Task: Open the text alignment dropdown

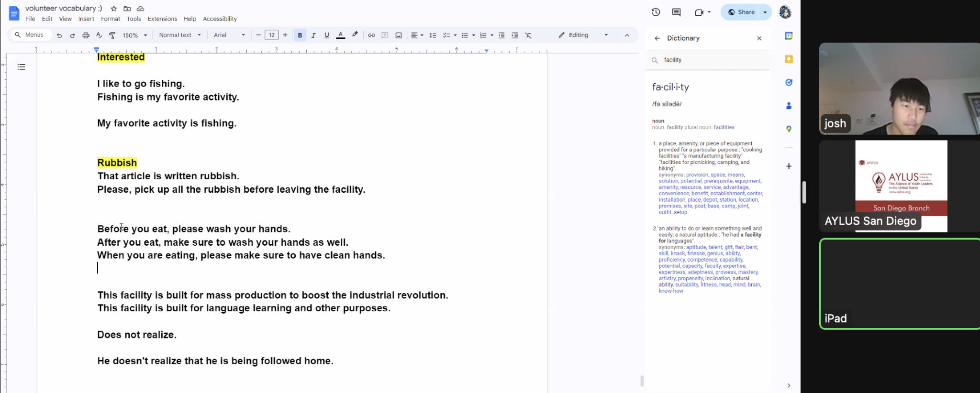Action: tap(417, 35)
